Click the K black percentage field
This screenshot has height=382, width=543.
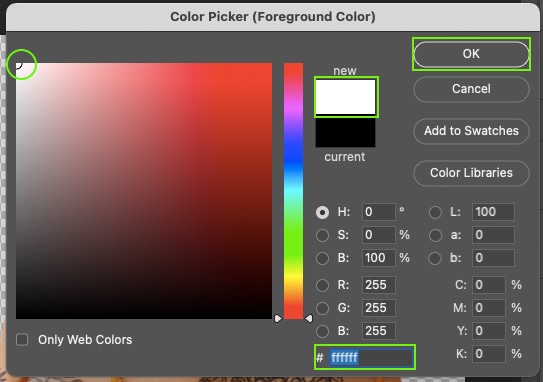point(488,354)
